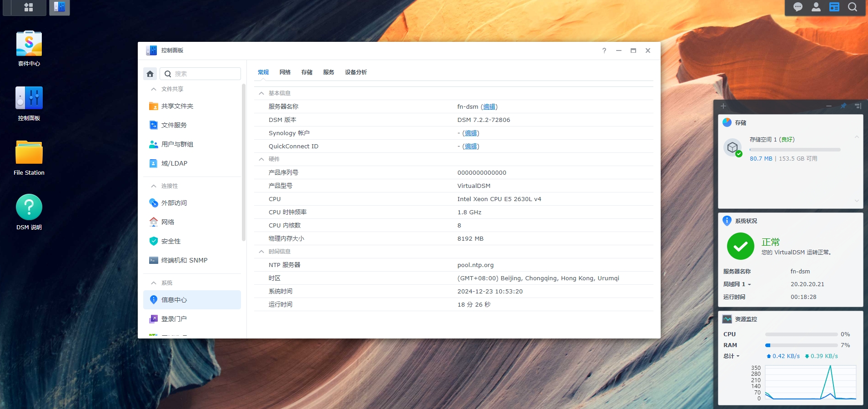The width and height of the screenshot is (868, 409).
Task: Select the 20.20.20.21 IP address in the widget
Action: [x=808, y=284]
